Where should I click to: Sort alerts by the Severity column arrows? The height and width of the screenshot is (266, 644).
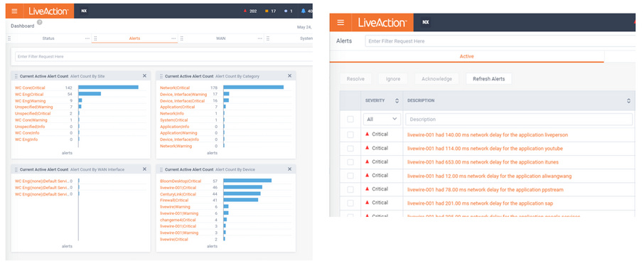397,101
